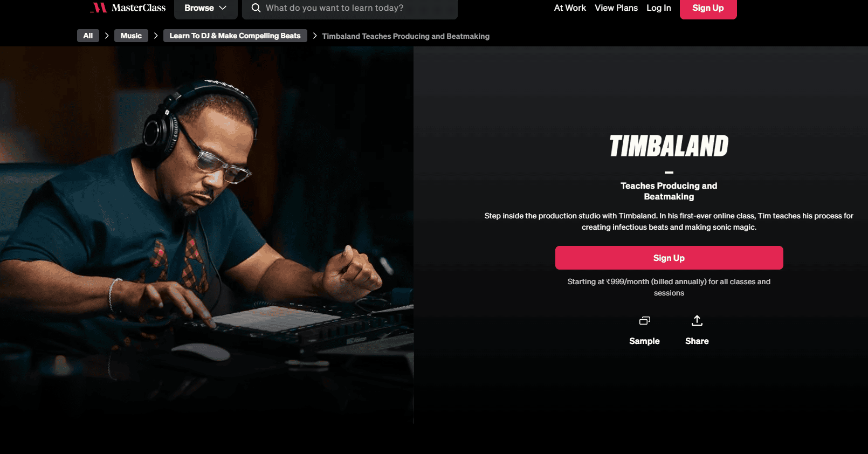
Task: Click the Timbaland wordmark logo
Action: coord(669,146)
